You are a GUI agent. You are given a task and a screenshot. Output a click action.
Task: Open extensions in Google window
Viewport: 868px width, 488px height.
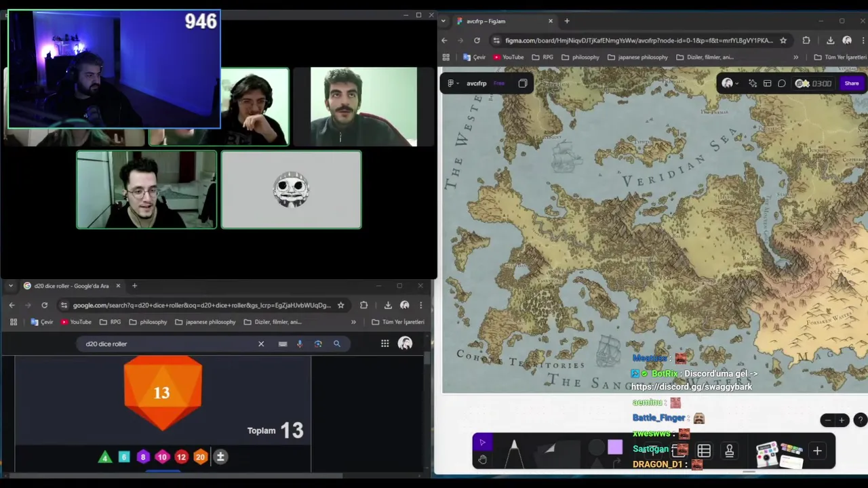(363, 305)
